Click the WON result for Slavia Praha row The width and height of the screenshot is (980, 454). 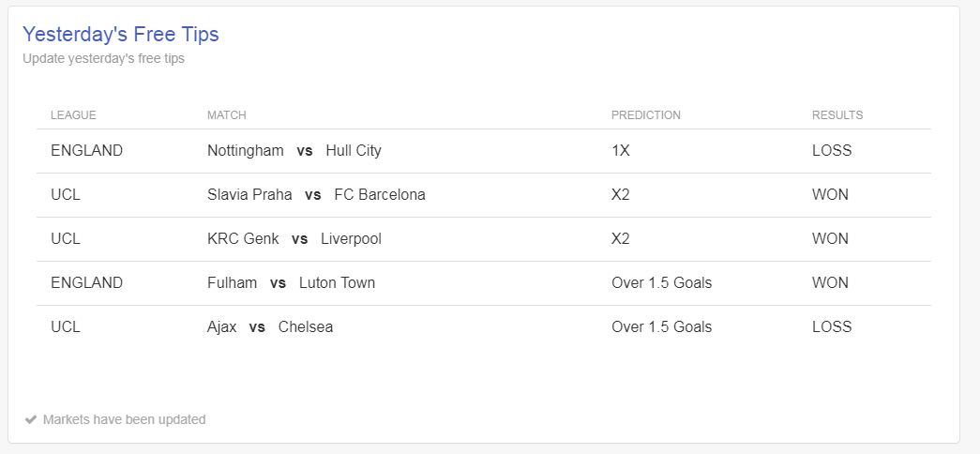pyautogui.click(x=830, y=195)
